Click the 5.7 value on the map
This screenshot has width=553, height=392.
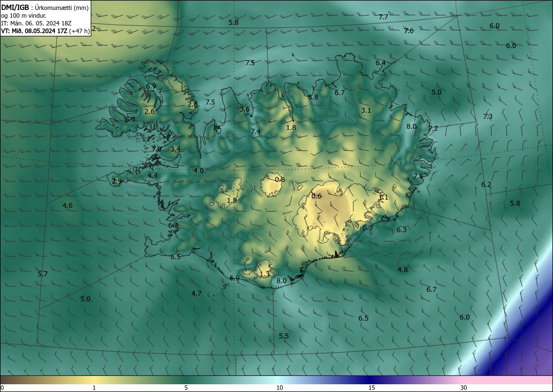pyautogui.click(x=43, y=274)
